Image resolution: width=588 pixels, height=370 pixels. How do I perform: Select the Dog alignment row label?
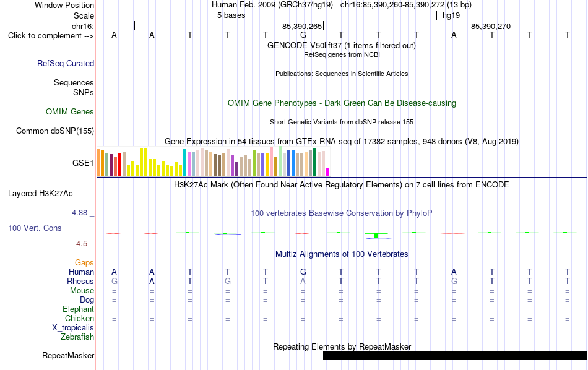pyautogui.click(x=87, y=299)
